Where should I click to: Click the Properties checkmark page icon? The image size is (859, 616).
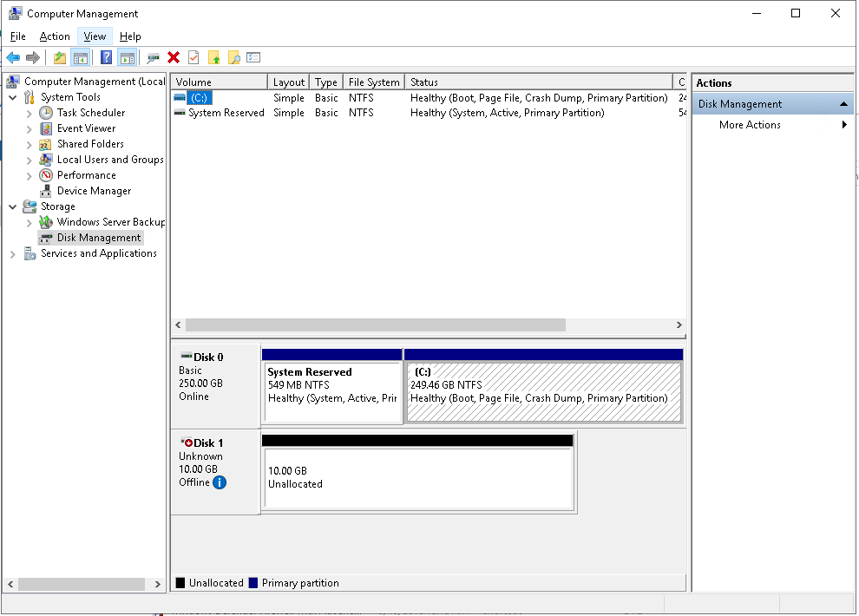[x=193, y=58]
